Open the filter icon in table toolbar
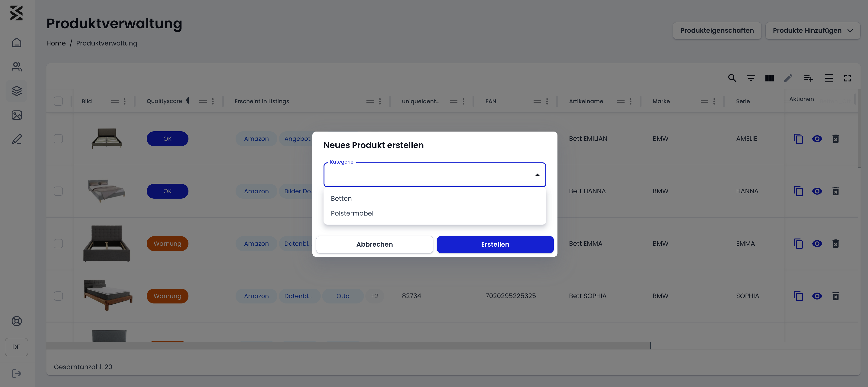Screen dimensions: 868x387 pyautogui.click(x=751, y=78)
